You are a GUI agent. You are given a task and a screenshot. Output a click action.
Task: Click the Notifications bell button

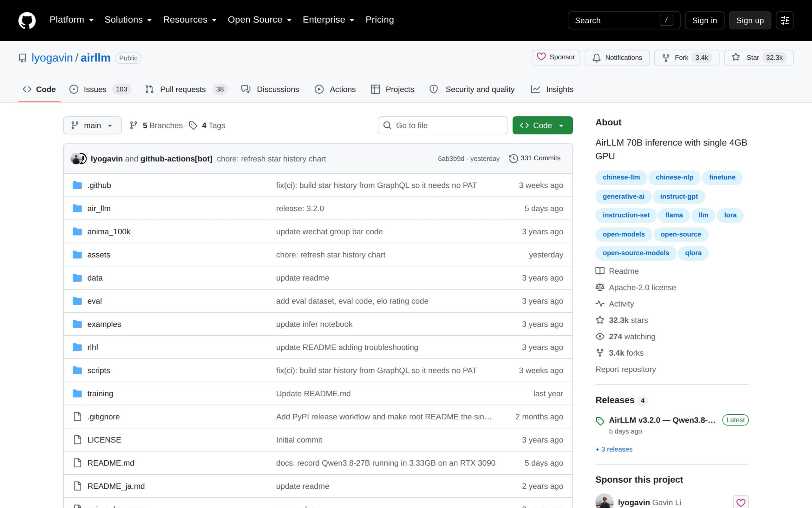pyautogui.click(x=617, y=57)
